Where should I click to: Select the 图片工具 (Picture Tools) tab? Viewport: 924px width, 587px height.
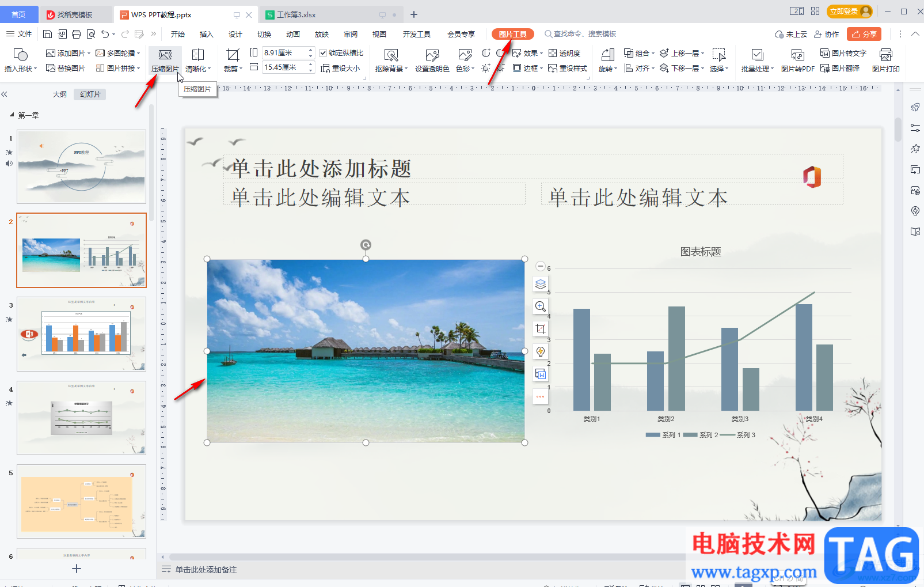pos(513,34)
